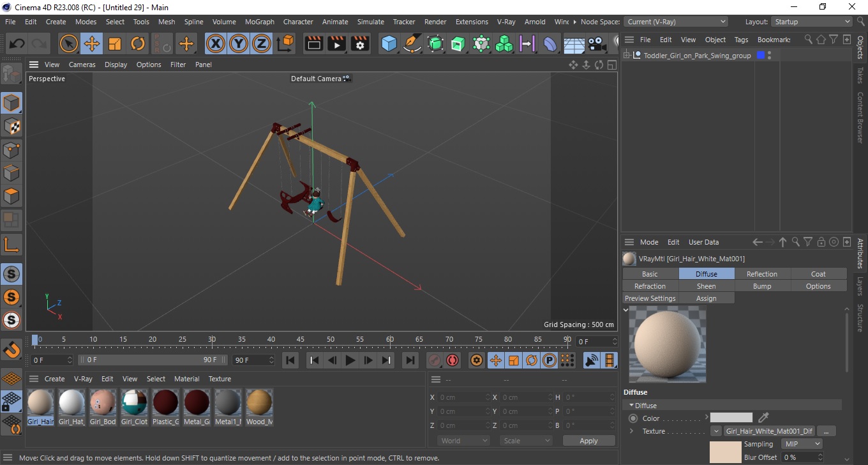The height and width of the screenshot is (465, 868).
Task: Toggle the diffuse Color animation dot
Action: pyautogui.click(x=633, y=418)
